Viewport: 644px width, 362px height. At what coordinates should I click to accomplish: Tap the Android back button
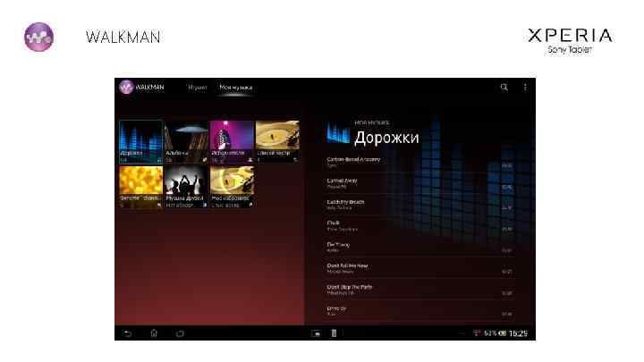pos(128,333)
